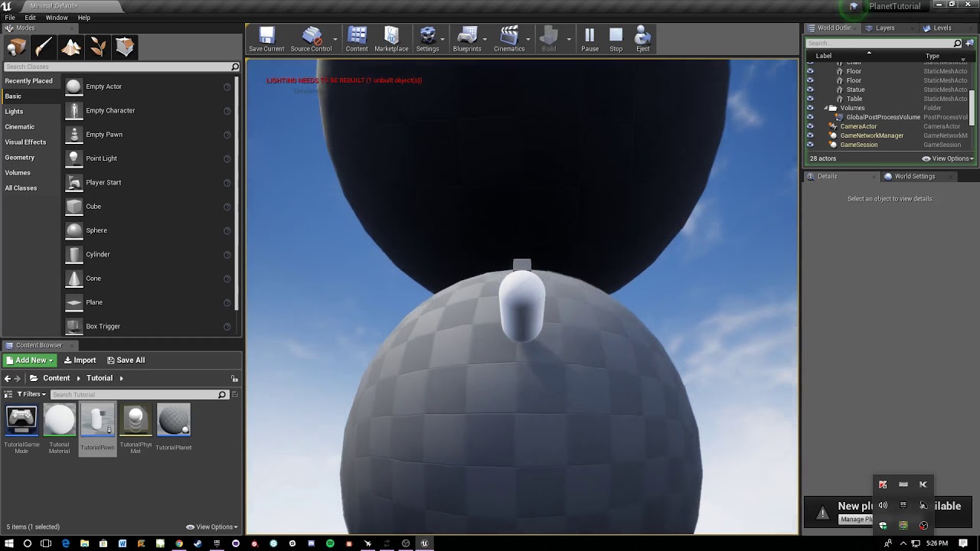Select the Cylinder shape item
This screenshot has height=551, width=980.
pos(98,254)
